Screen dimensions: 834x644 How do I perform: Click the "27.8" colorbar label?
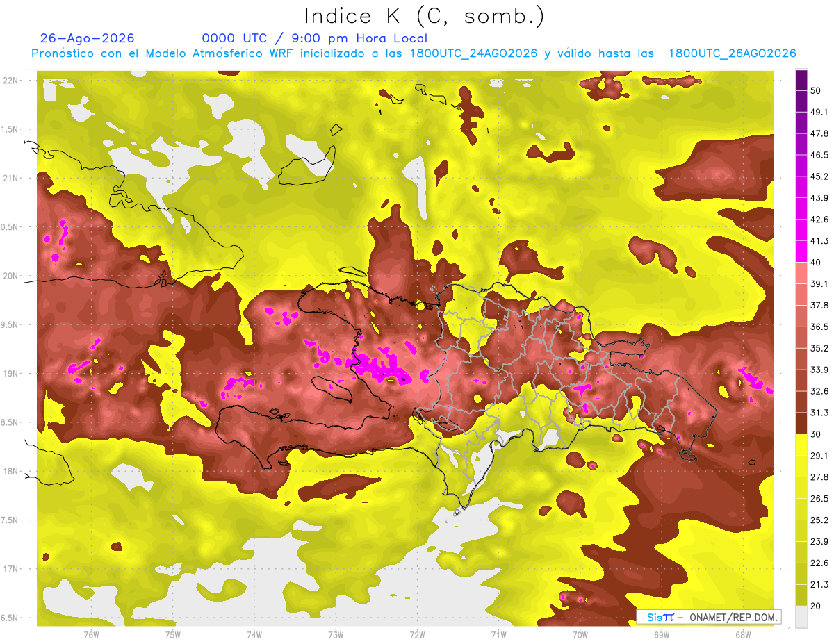point(819,477)
